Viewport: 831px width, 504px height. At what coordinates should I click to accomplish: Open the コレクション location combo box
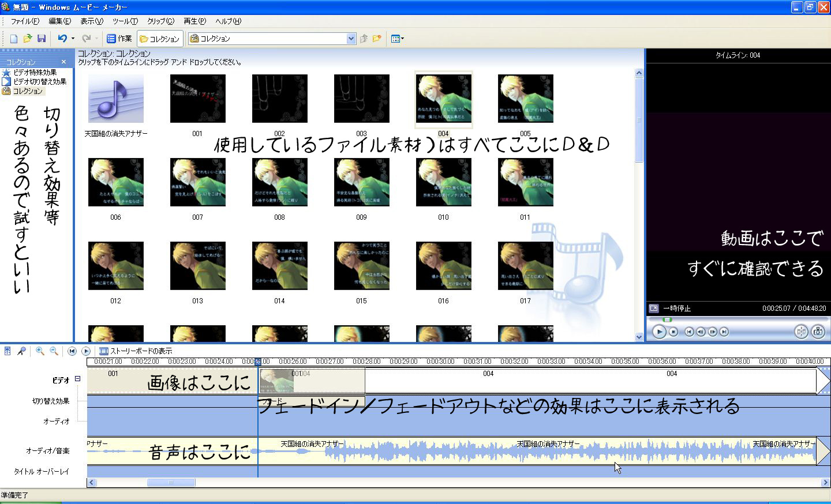272,39
